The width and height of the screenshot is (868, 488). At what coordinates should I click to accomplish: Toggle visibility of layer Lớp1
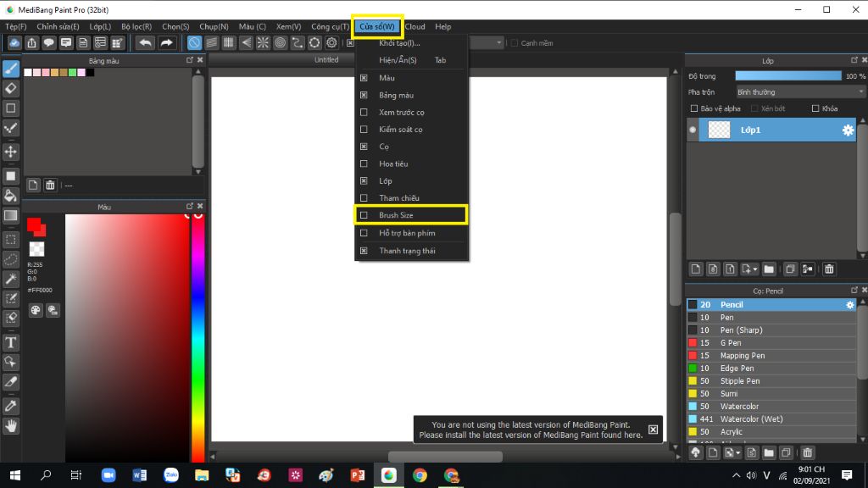click(693, 130)
